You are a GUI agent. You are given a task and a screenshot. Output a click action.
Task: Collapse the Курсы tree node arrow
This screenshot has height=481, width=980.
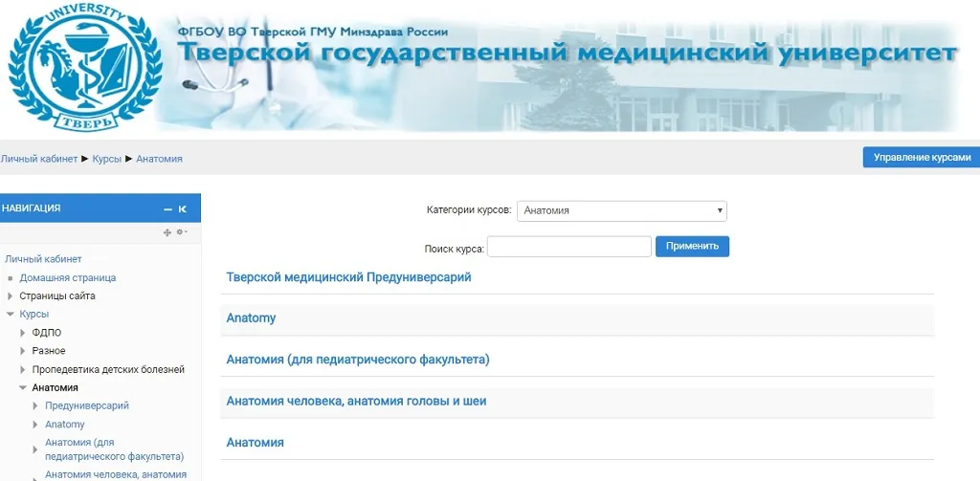[x=10, y=315]
